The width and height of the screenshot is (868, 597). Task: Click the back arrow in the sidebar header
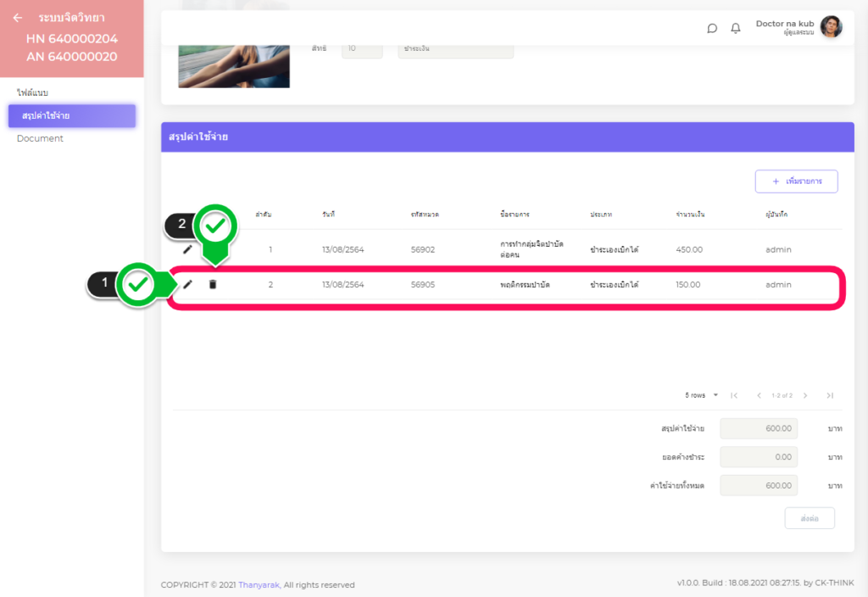pos(17,18)
